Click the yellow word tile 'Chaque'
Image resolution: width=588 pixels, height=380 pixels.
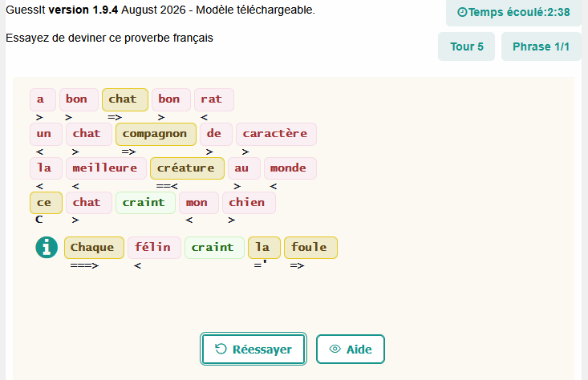point(94,248)
